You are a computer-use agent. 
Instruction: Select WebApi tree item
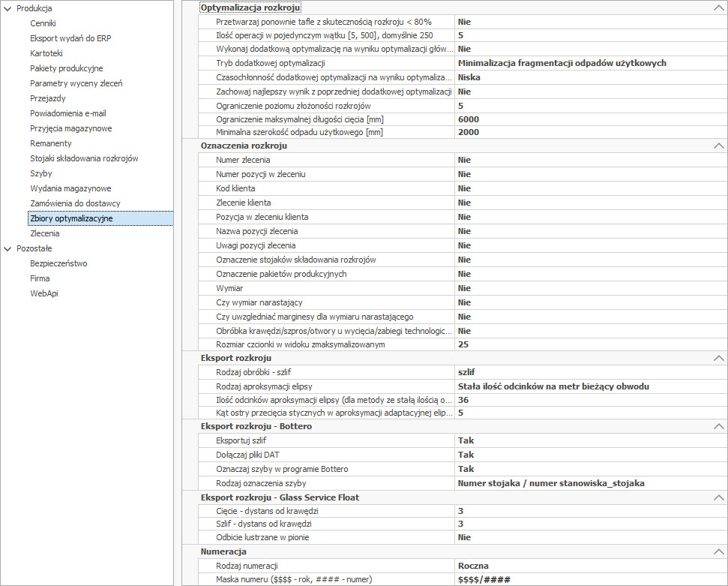pyautogui.click(x=43, y=293)
